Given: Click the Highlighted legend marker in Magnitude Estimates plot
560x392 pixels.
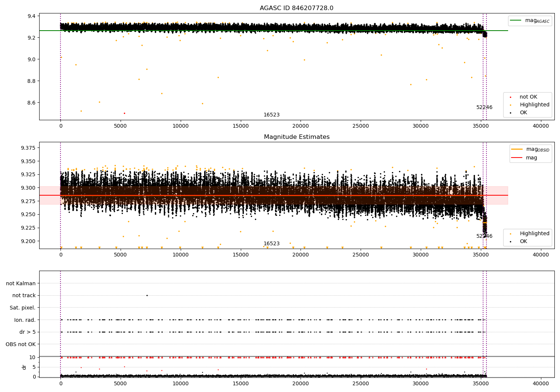Looking at the screenshot, I should coord(510,234).
